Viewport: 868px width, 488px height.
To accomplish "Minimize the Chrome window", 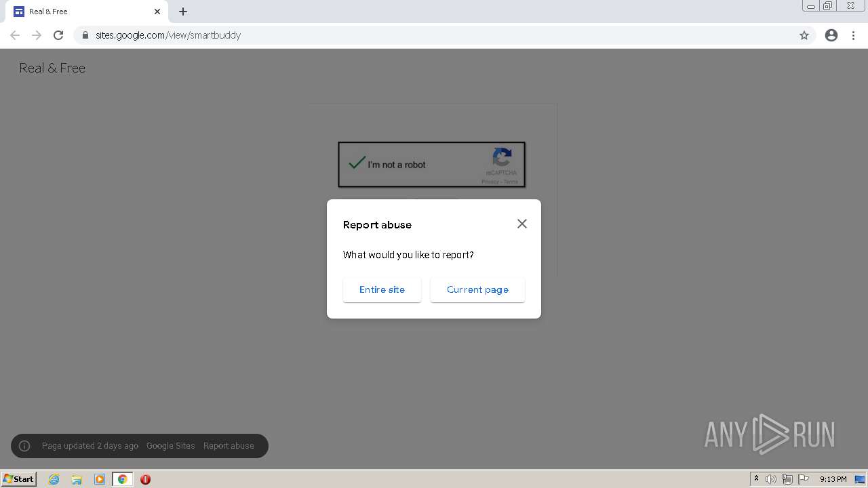I will 811,6.
